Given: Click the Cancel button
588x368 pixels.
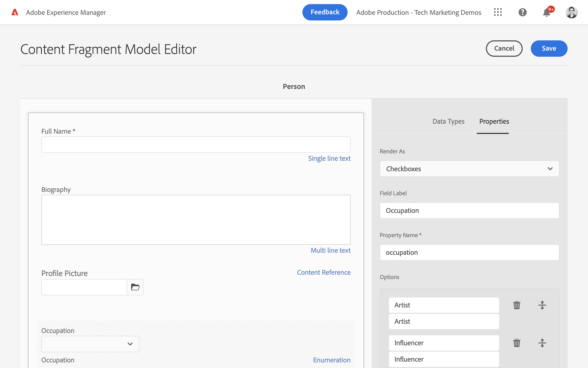Looking at the screenshot, I should click(x=504, y=48).
